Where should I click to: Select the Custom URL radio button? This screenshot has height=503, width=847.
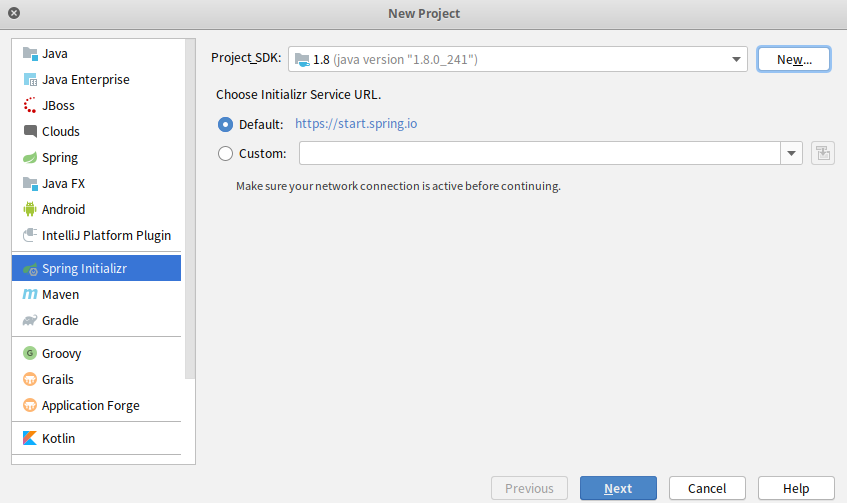pos(225,153)
